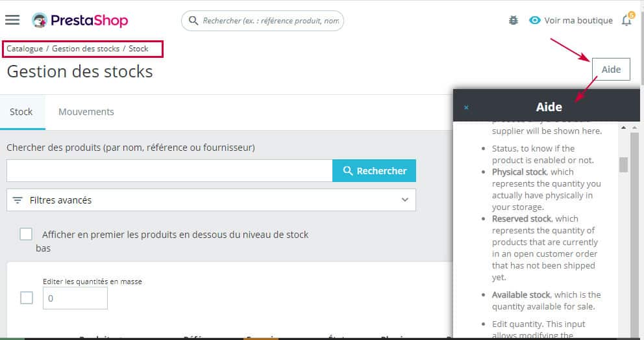
Task: Click the PrestaShop logo
Action: [80, 20]
